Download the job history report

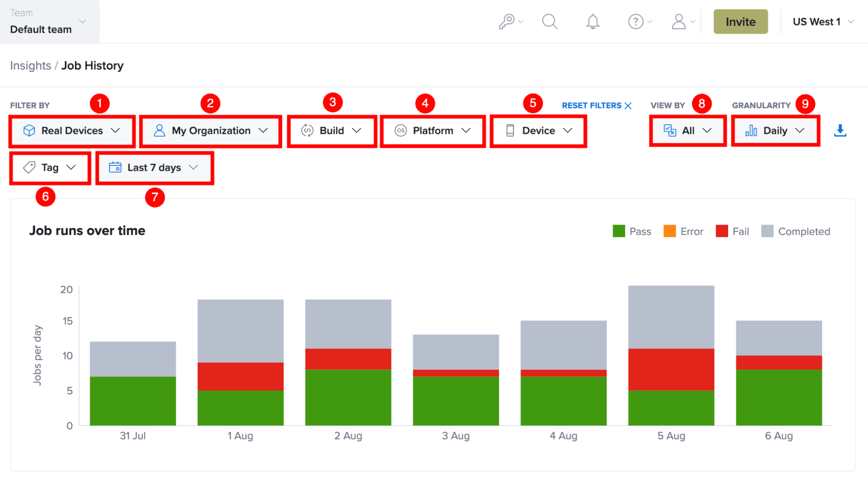pyautogui.click(x=840, y=130)
